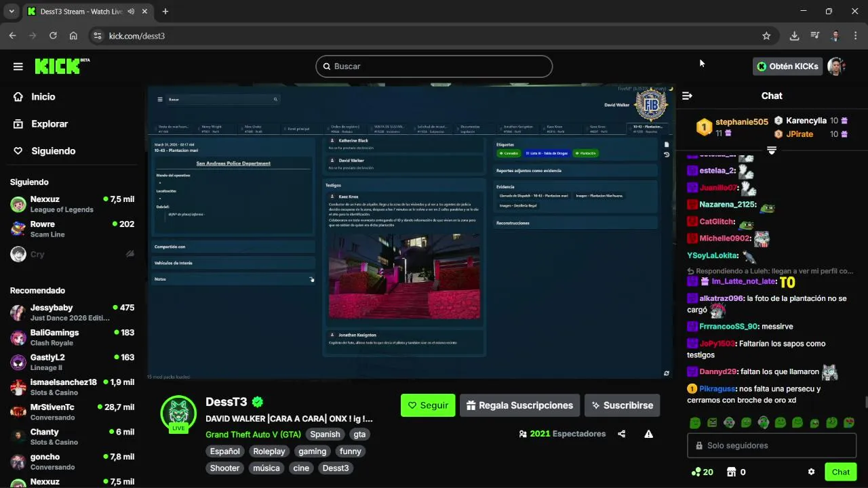Viewport: 868px width, 488px height.
Task: Select the música tag
Action: pos(267,468)
